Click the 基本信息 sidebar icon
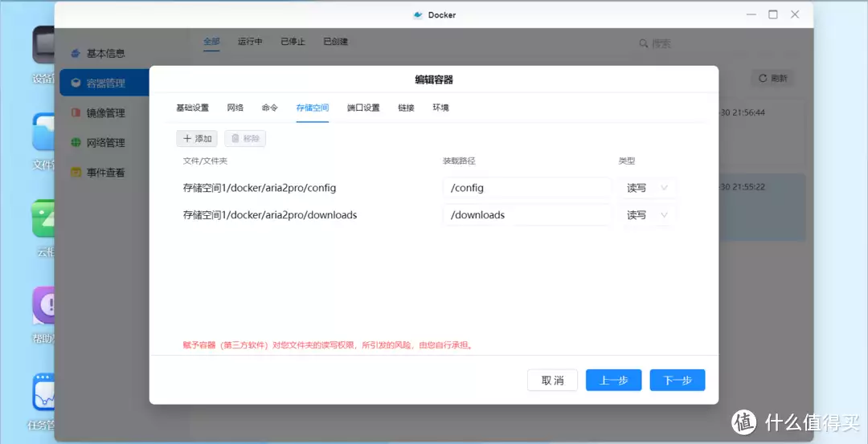868x444 pixels. 76,54
